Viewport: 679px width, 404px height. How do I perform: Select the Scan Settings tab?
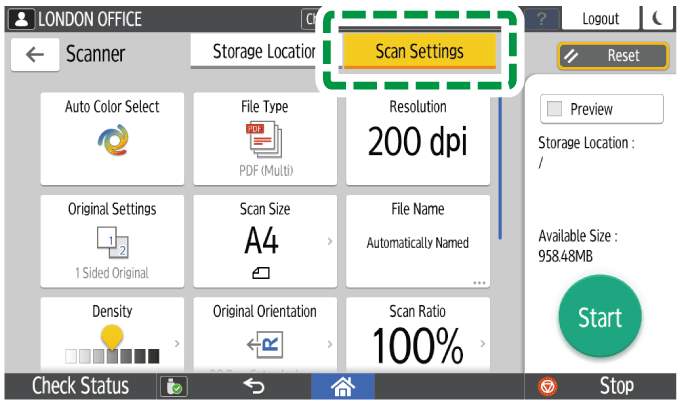pos(419,52)
